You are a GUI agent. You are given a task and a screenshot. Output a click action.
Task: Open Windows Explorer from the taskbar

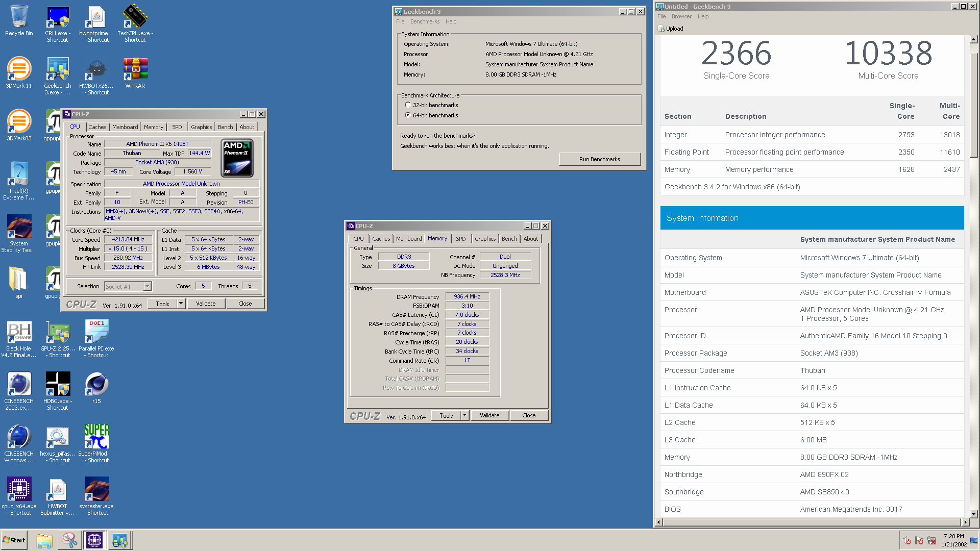[44, 540]
